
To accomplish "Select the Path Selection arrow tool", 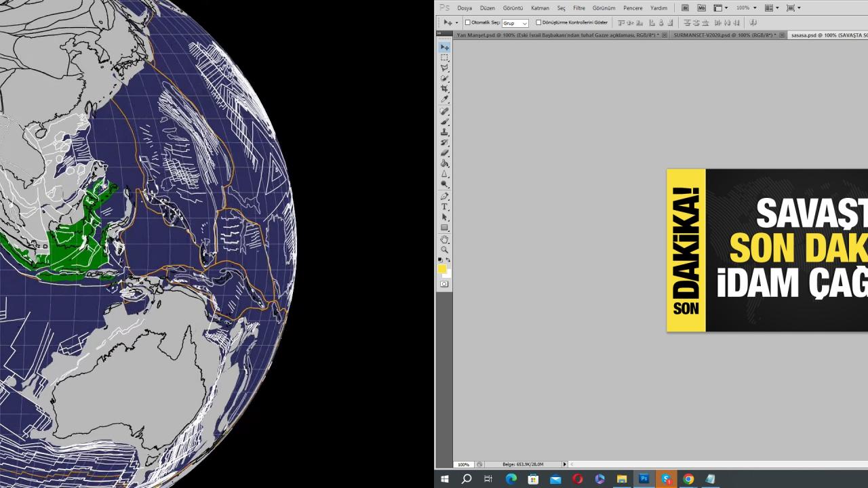I will click(444, 218).
